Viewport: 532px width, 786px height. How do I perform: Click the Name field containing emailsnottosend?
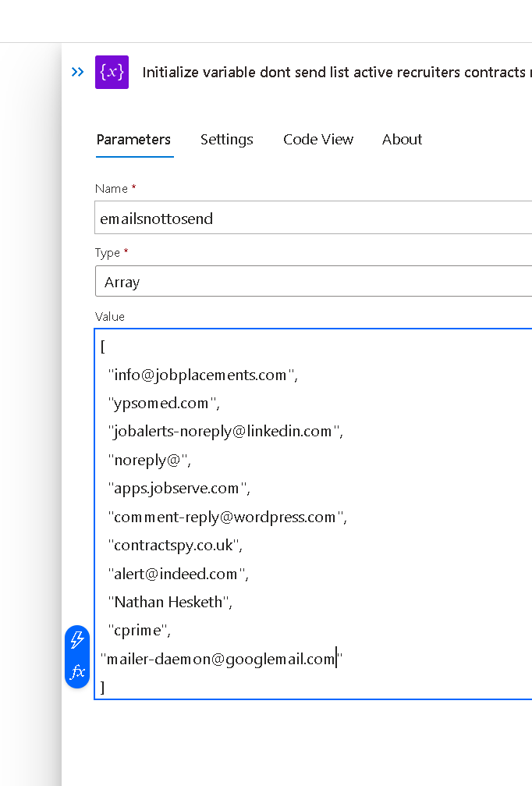pyautogui.click(x=313, y=218)
